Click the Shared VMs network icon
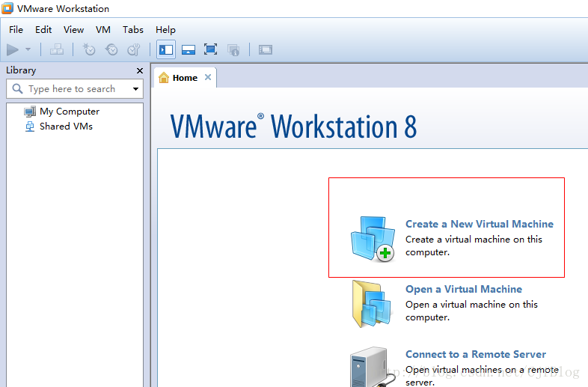 (x=30, y=127)
